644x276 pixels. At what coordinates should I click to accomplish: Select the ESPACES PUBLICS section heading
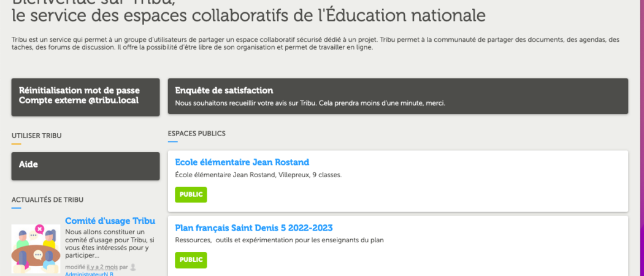(196, 134)
